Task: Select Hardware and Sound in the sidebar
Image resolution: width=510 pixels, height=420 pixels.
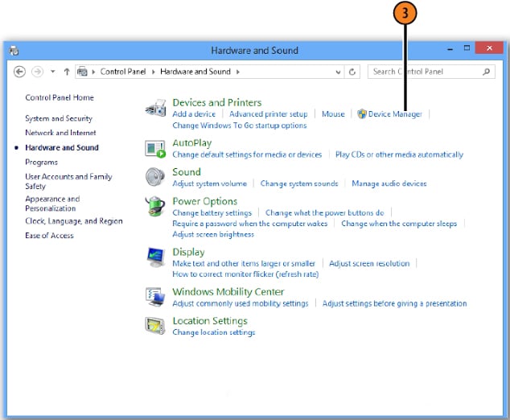Action: coord(62,147)
